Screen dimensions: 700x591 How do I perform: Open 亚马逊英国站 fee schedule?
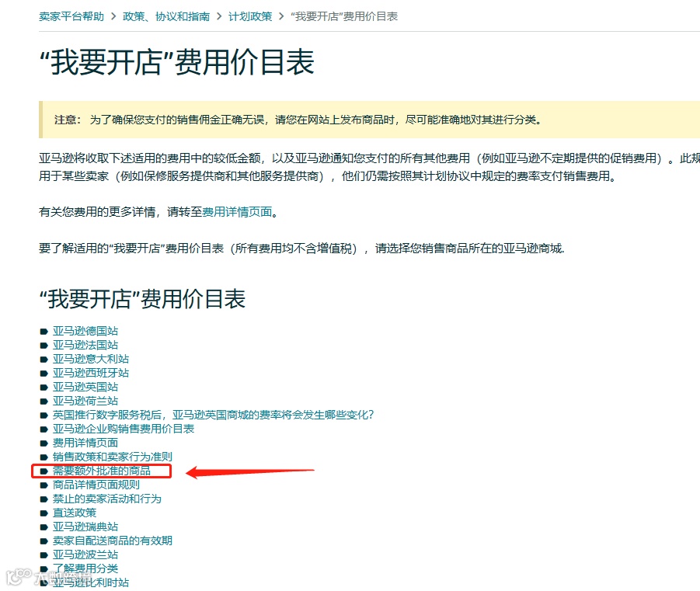coord(85,387)
